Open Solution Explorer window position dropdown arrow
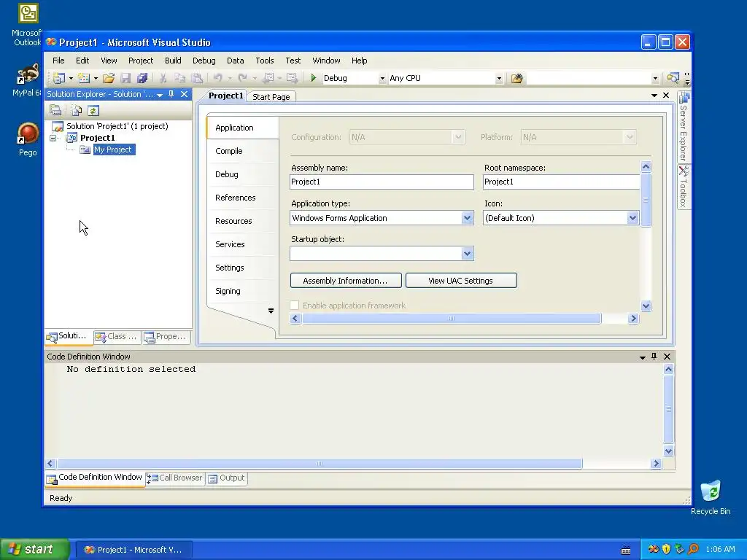747x560 pixels. pos(160,95)
